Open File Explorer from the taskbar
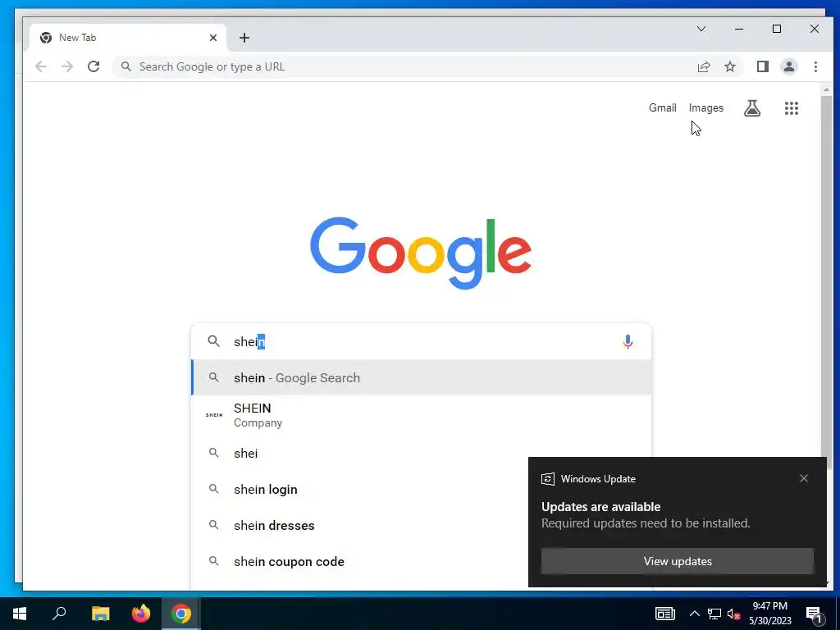Viewport: 840px width, 630px height. [100, 614]
